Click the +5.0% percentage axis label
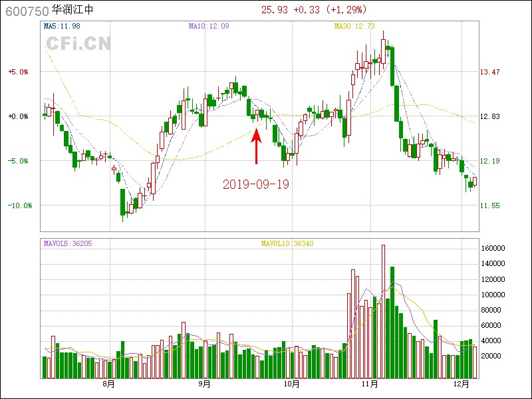Image resolution: width=532 pixels, height=399 pixels. click(18, 72)
